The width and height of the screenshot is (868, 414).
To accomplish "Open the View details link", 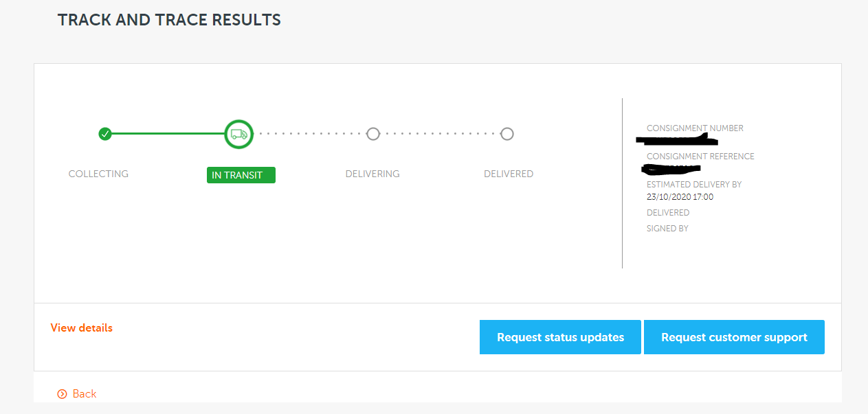I will [81, 328].
